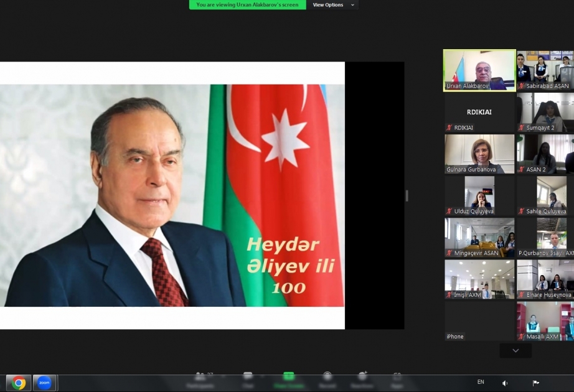Select the RDIKIAI participant tile
The height and width of the screenshot is (392, 574).
tap(479, 113)
